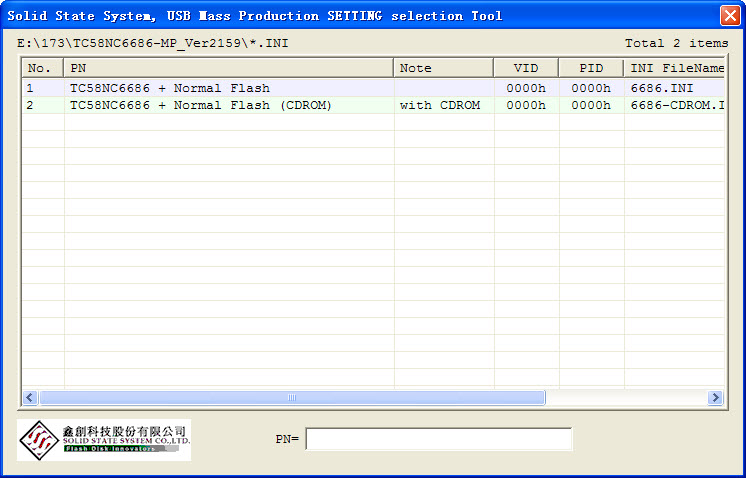Viewport: 746px width, 478px height.
Task: Select row 1 TC58NC6686 + Normal Flash
Action: 170,88
